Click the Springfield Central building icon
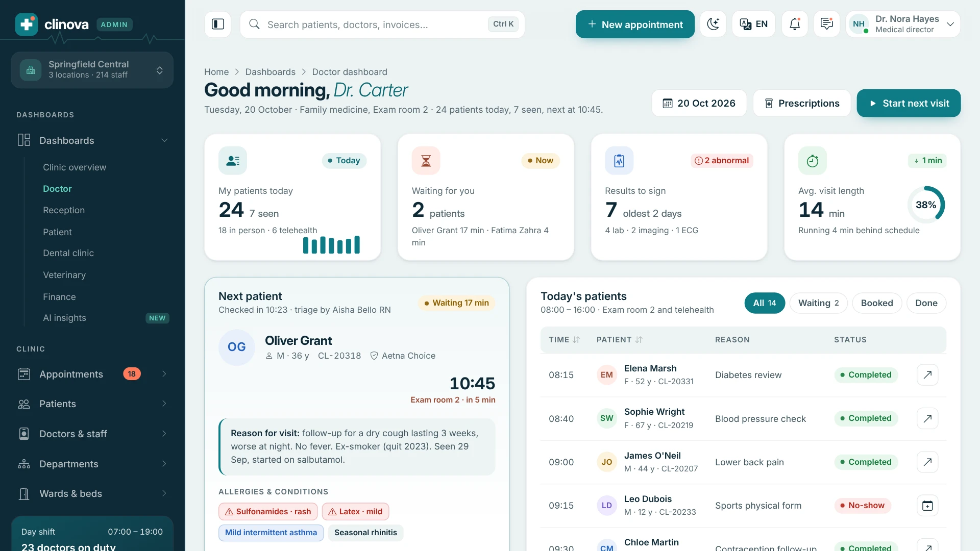Image resolution: width=980 pixels, height=551 pixels. pyautogui.click(x=31, y=70)
